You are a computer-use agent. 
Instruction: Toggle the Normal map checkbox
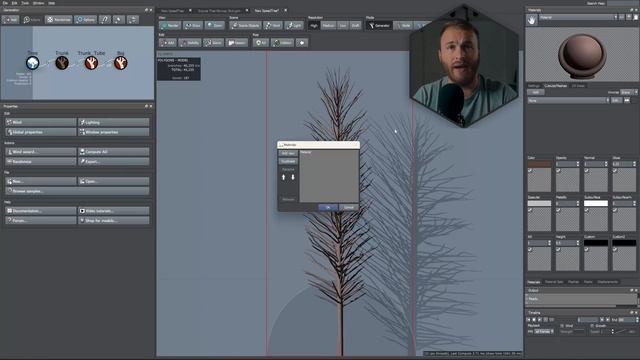587,171
